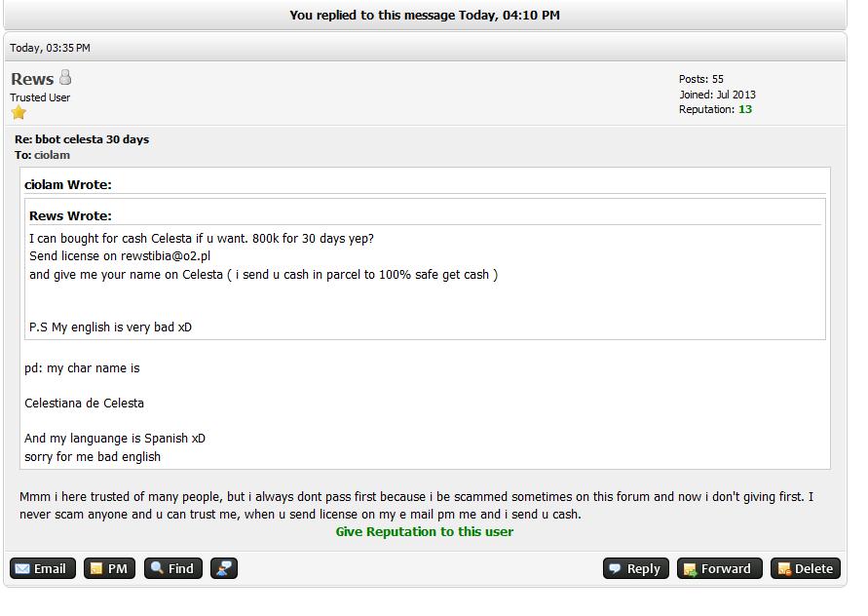Forward this message
The image size is (868, 616).
pyautogui.click(x=717, y=568)
